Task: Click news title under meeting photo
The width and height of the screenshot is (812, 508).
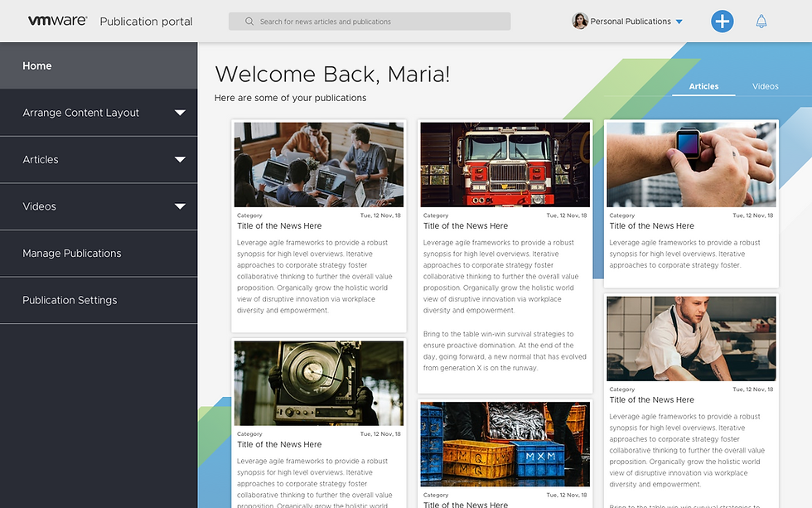Action: 279,225
